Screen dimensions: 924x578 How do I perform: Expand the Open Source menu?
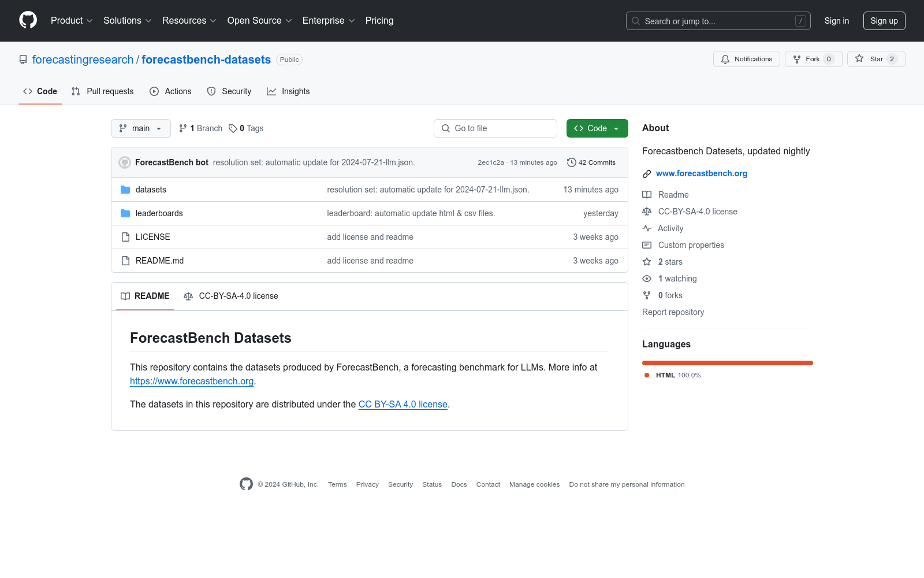coord(260,21)
